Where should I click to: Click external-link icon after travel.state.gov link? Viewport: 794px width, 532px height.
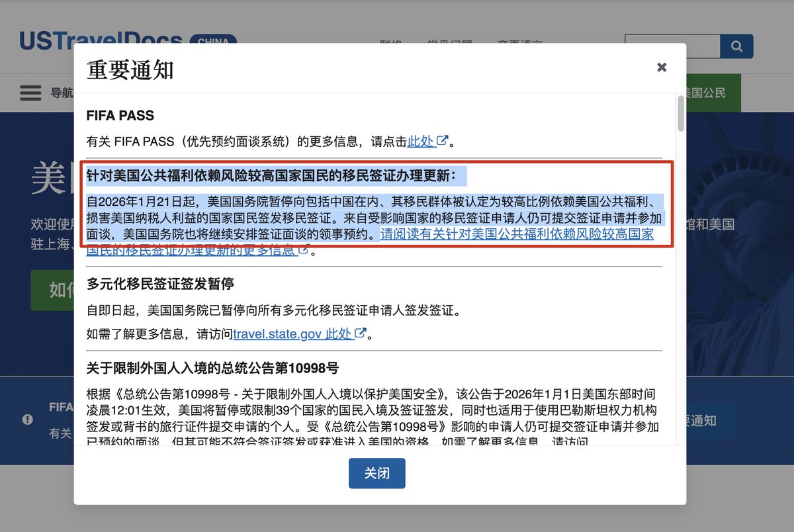[x=361, y=333]
